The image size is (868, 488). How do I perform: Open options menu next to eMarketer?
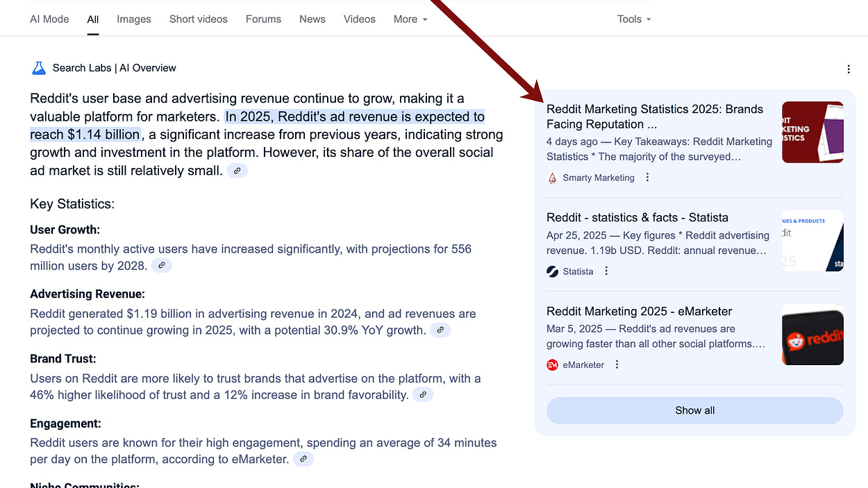617,364
